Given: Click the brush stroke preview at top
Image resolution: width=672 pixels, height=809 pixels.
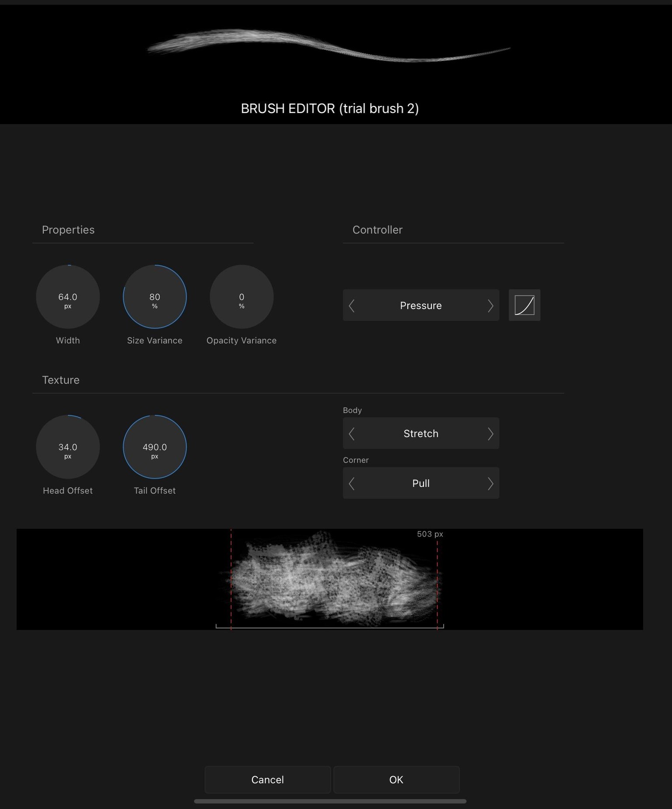Looking at the screenshot, I should 329,46.
